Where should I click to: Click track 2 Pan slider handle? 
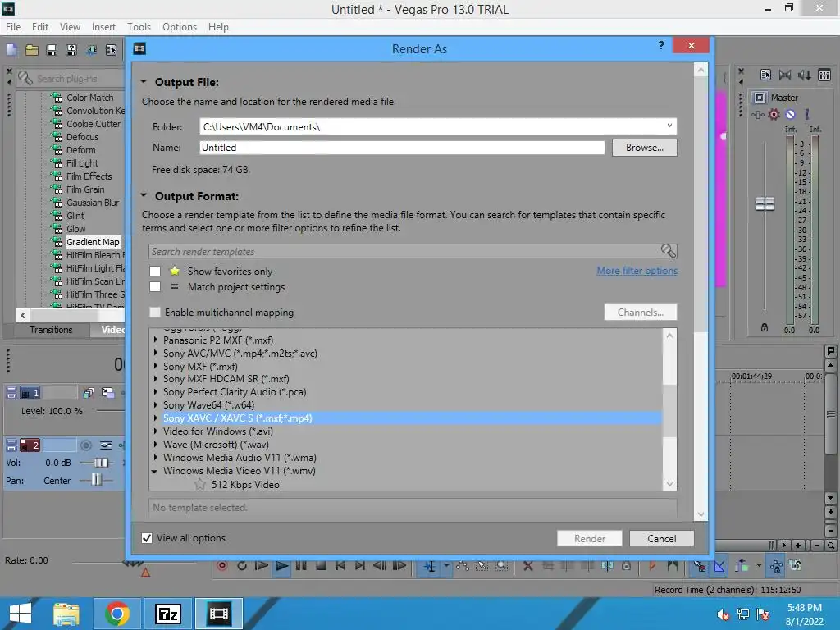pyautogui.click(x=96, y=479)
